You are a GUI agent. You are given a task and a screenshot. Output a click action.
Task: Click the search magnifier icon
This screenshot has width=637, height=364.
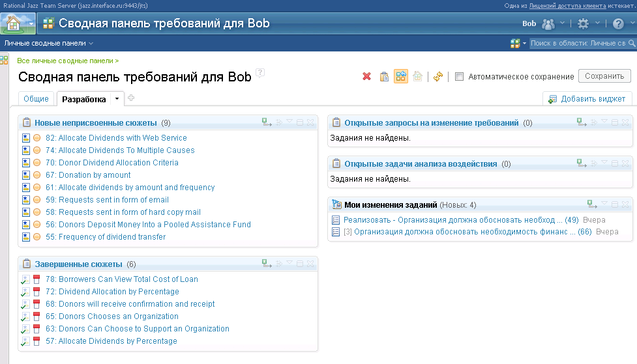632,43
